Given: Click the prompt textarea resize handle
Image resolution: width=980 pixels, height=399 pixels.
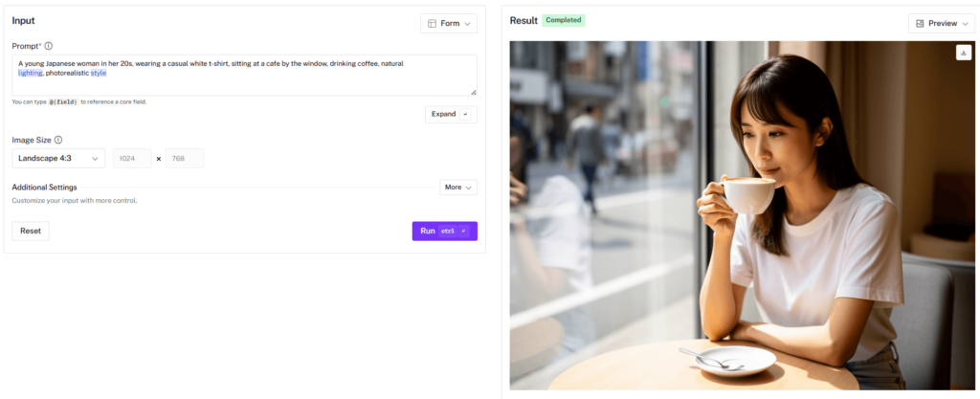Looking at the screenshot, I should (473, 92).
